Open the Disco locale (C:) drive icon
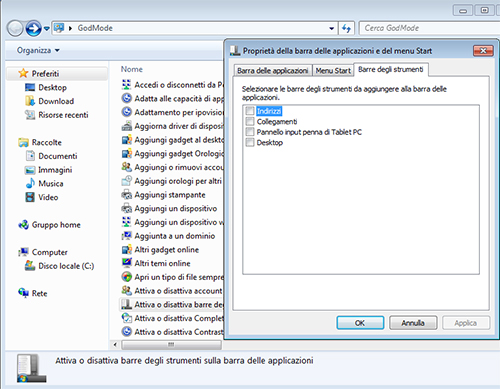This screenshot has width=500, height=389. [x=30, y=266]
